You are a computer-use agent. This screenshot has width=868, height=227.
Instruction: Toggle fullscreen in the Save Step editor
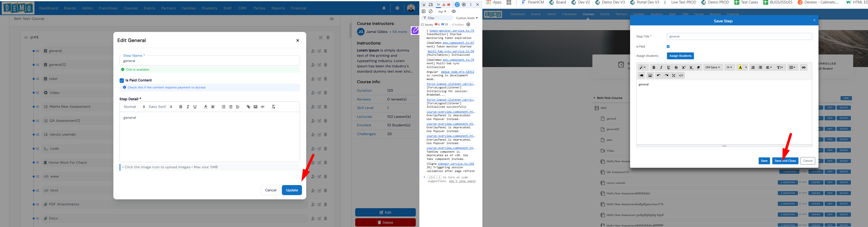tap(674, 75)
